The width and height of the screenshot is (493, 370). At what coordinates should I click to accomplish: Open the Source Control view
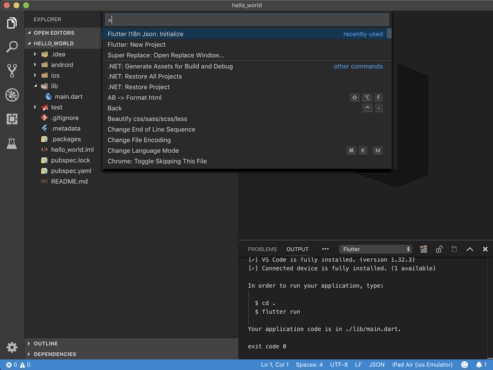(x=12, y=71)
